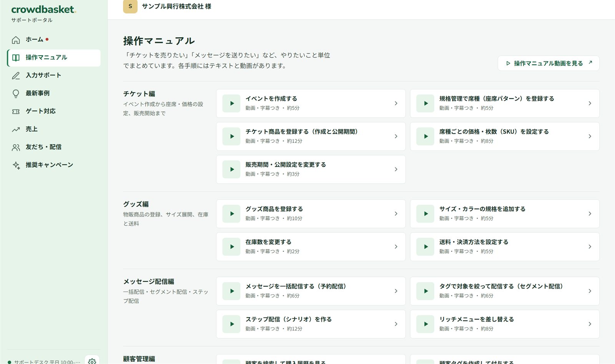Viewport: 615px width, 364px height.
Task: Expand the リッチメニューを差し替える chevron
Action: click(x=590, y=324)
